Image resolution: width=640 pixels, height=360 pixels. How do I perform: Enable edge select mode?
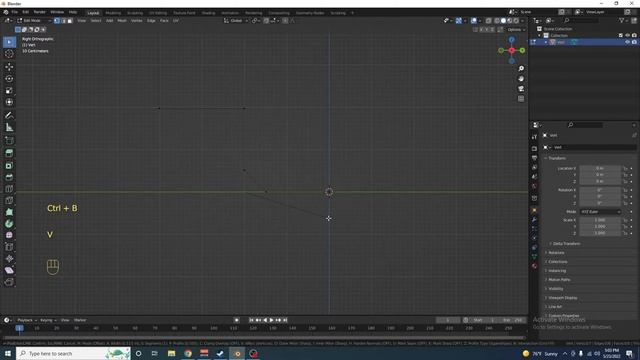(x=63, y=20)
